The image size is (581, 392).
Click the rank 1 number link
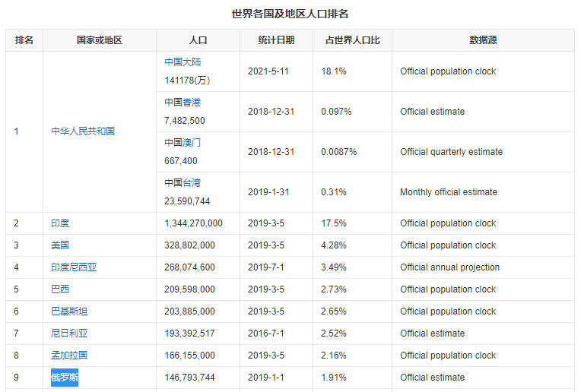coord(16,131)
